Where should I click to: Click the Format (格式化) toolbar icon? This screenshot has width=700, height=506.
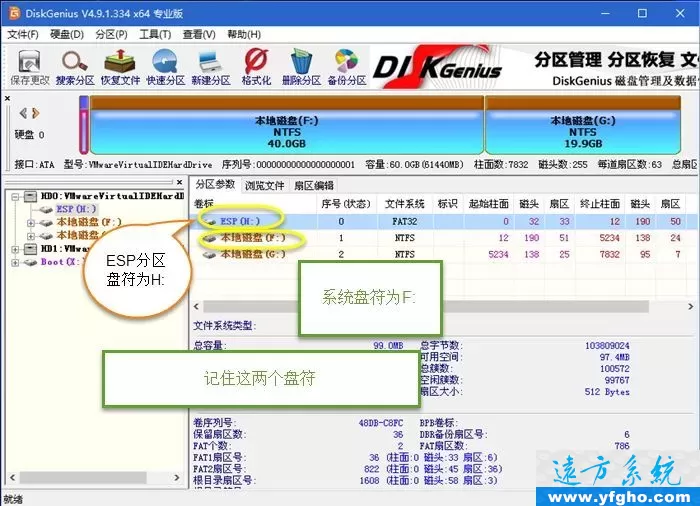click(x=256, y=67)
